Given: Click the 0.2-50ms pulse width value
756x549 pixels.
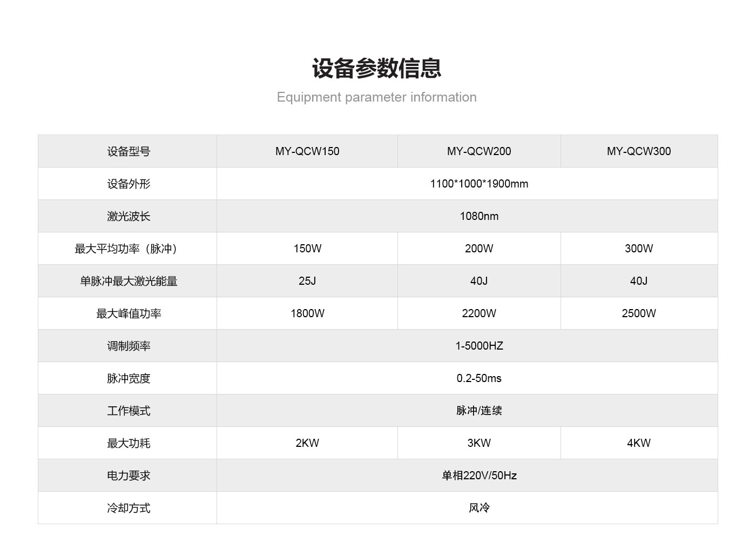Looking at the screenshot, I should pos(478,378).
